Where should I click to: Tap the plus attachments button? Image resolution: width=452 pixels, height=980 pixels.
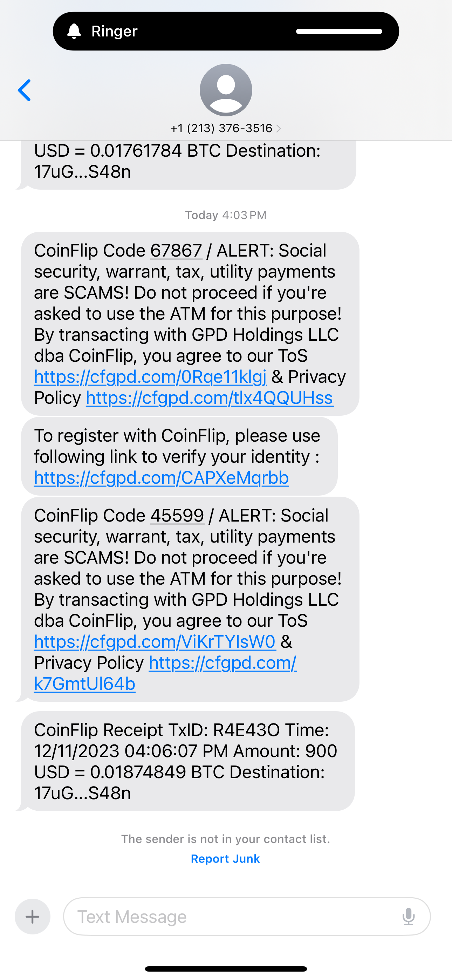click(32, 917)
